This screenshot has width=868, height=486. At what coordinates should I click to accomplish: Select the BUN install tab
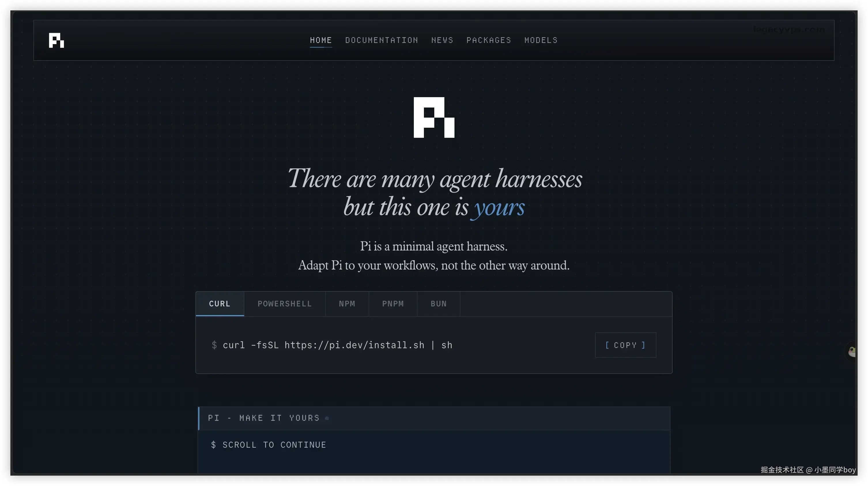click(x=439, y=304)
